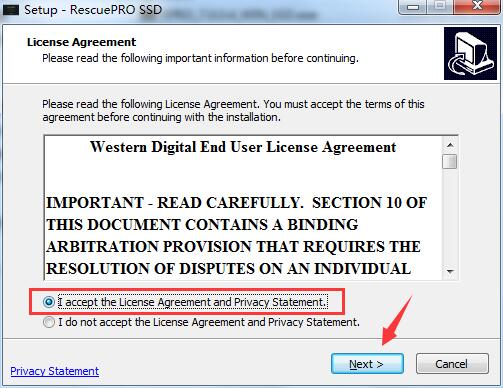This screenshot has height=388, width=503.
Task: Click 'ARBITRATION PROVISION THAT REQUIRES THE' line
Action: pos(233,247)
